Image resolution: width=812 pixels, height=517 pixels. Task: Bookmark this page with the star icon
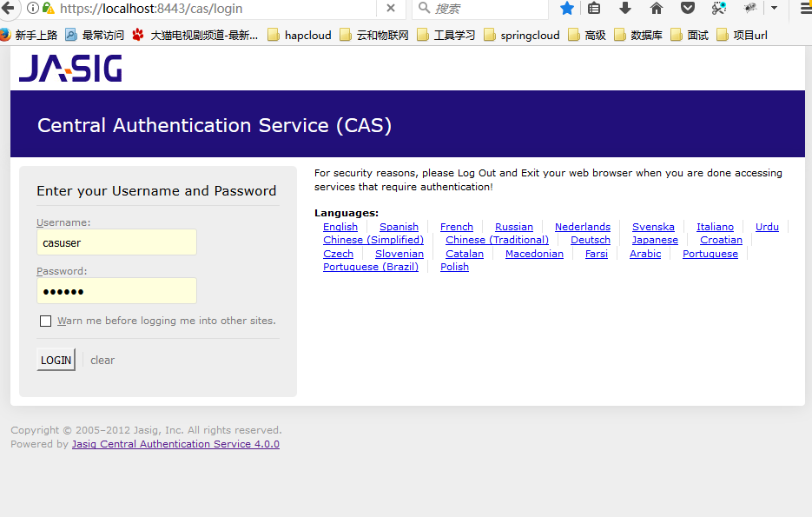567,8
